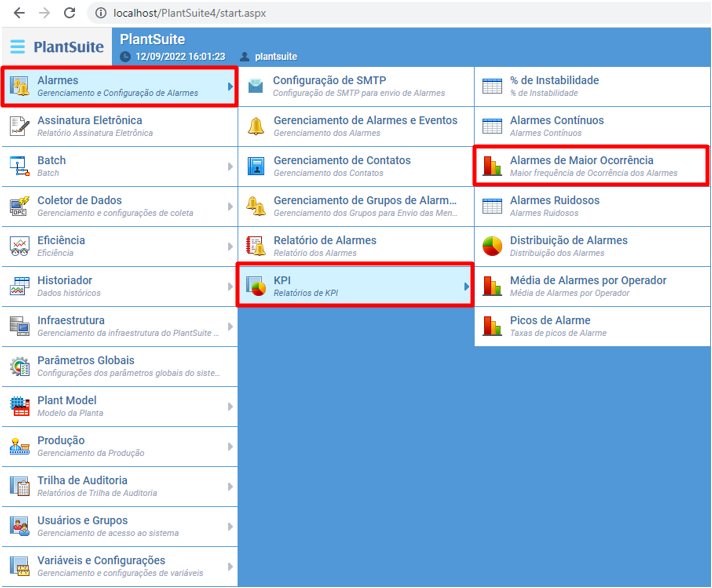Image resolution: width=712 pixels, height=588 pixels.
Task: Click the user icon next to plantsuite
Action: (x=244, y=57)
